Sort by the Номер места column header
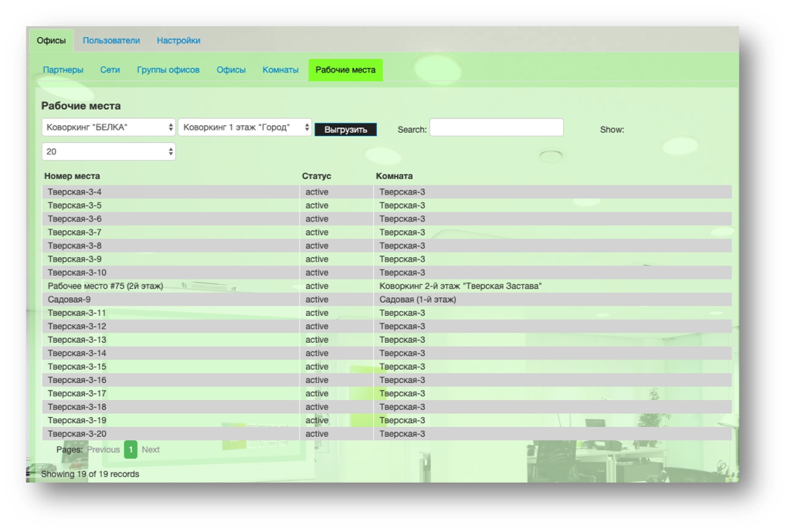This screenshot has width=788, height=532. click(x=72, y=176)
